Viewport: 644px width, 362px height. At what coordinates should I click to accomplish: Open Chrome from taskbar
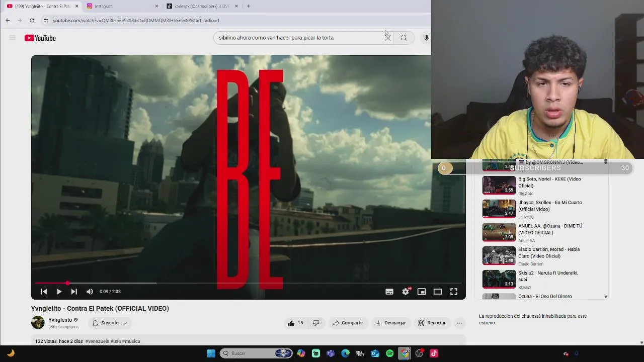click(x=405, y=353)
